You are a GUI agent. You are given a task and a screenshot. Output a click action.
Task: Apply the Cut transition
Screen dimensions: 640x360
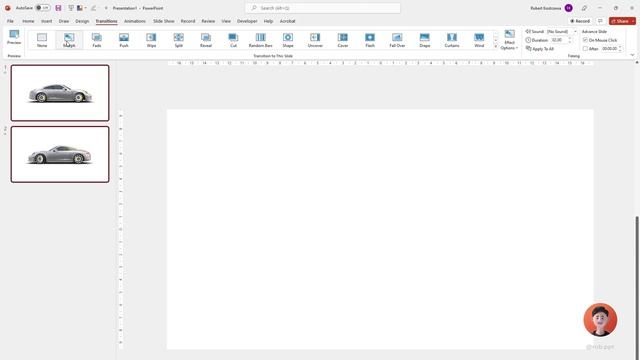pyautogui.click(x=233, y=40)
